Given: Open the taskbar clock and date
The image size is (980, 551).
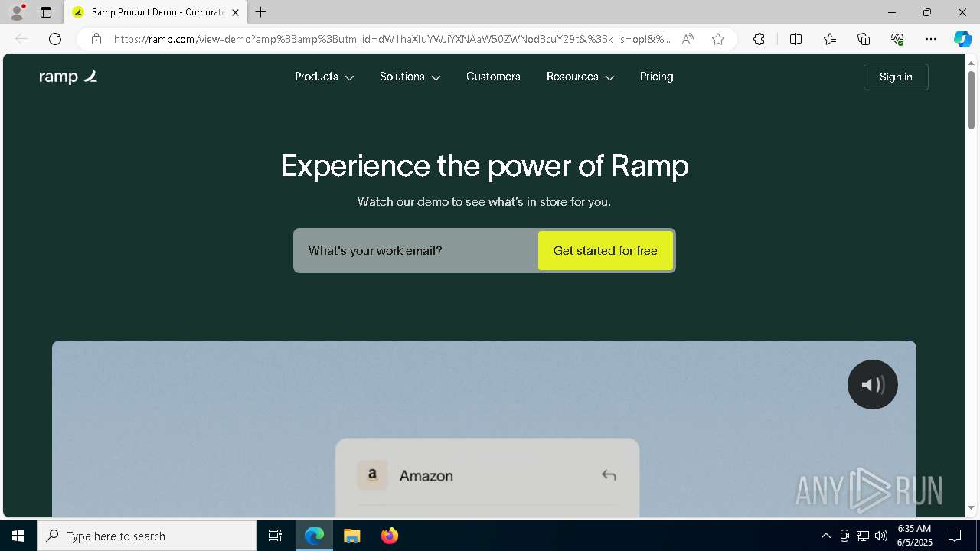Looking at the screenshot, I should [x=914, y=536].
